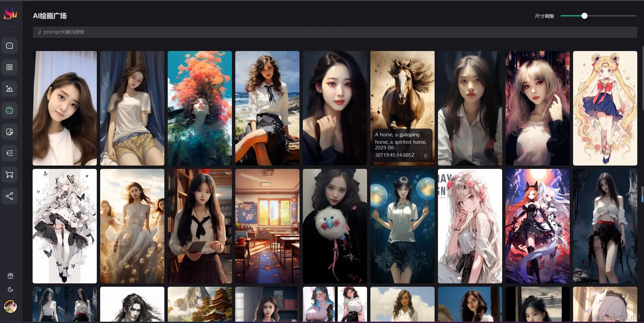Screen dimensions: 644x323
Task: Open the gift box icon
Action: [x=10, y=276]
